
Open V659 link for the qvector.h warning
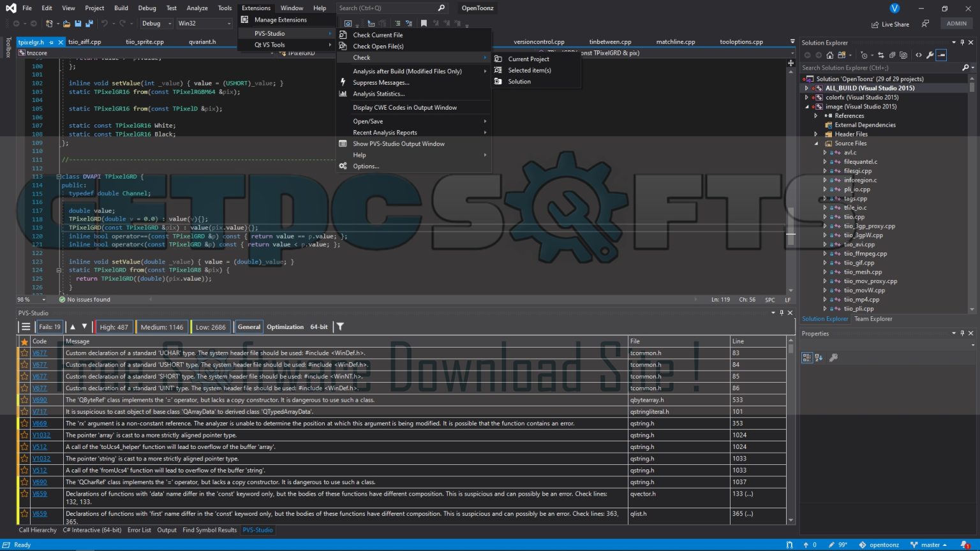tap(40, 494)
